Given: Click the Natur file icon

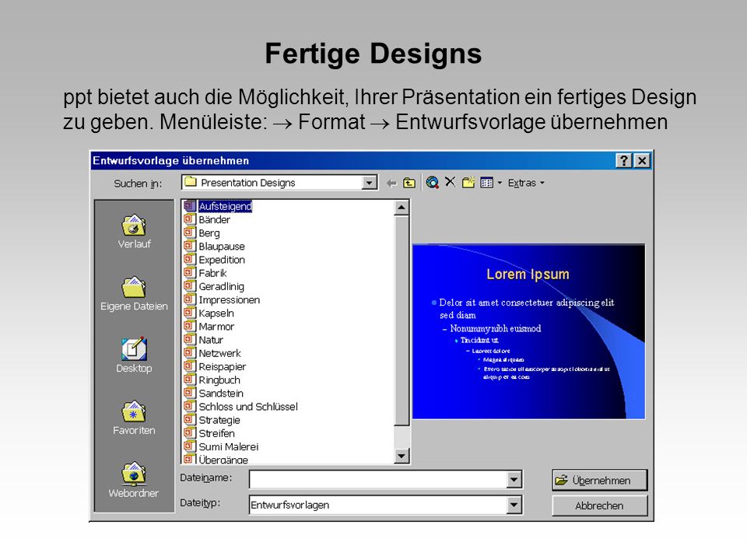Looking at the screenshot, I should click(190, 339).
